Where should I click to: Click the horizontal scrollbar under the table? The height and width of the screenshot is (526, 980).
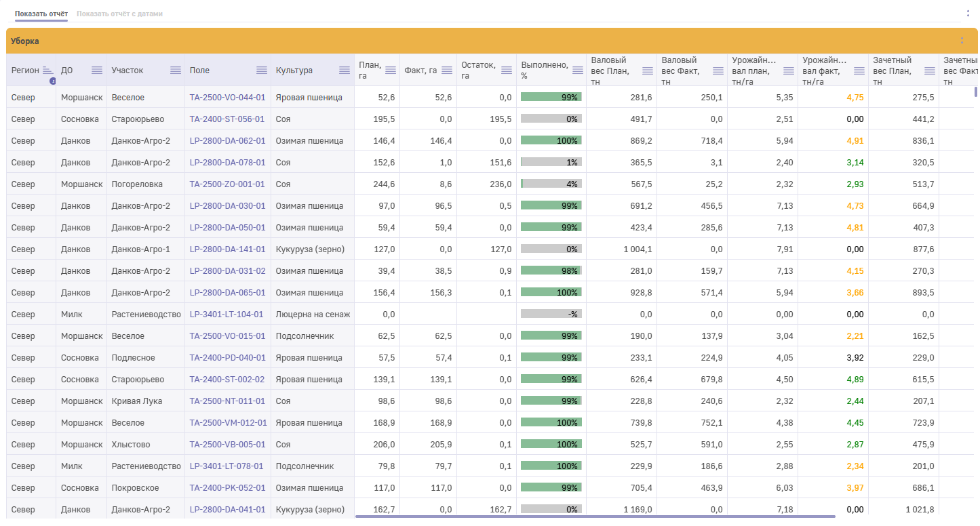point(595,517)
